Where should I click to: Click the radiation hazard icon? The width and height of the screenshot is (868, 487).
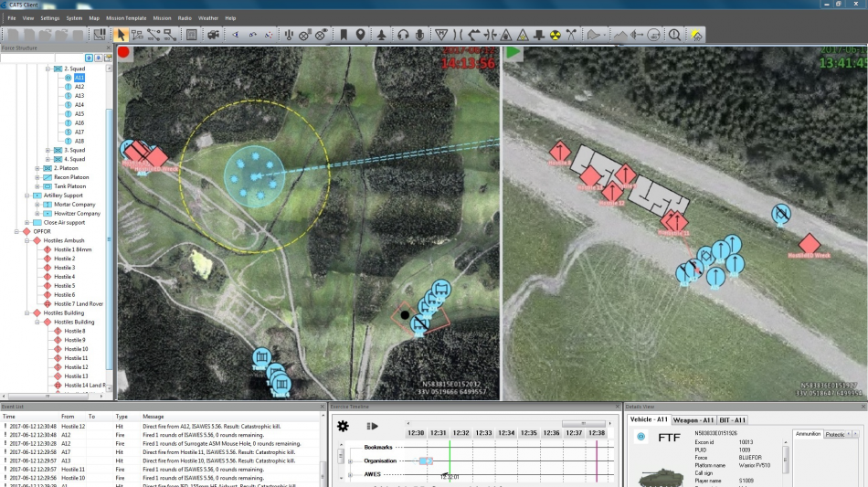coord(555,35)
